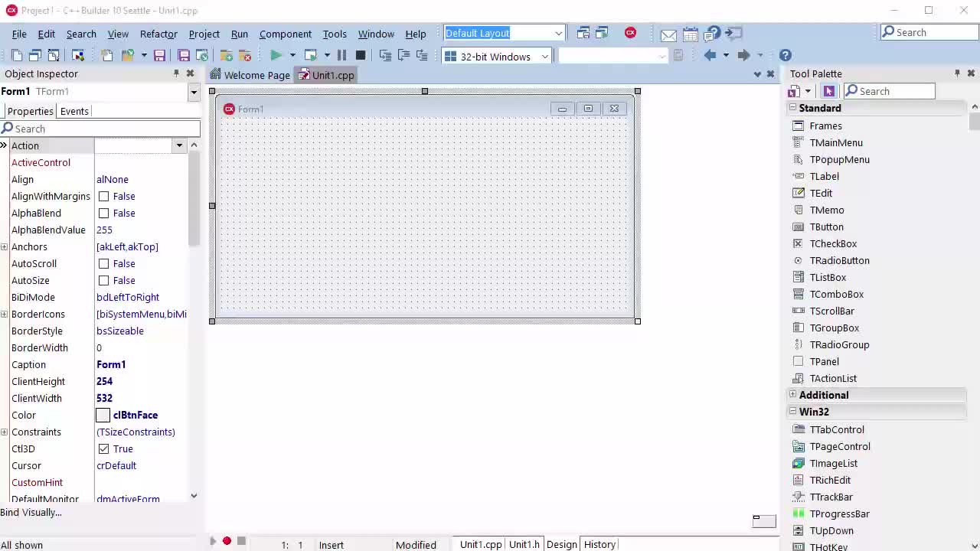The height and width of the screenshot is (551, 980).
Task: Expand the Constraints property
Action: tap(5, 432)
